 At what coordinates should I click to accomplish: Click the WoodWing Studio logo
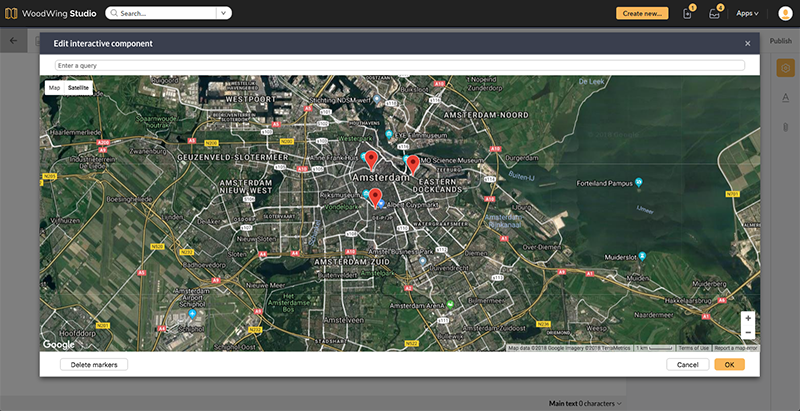[48, 14]
